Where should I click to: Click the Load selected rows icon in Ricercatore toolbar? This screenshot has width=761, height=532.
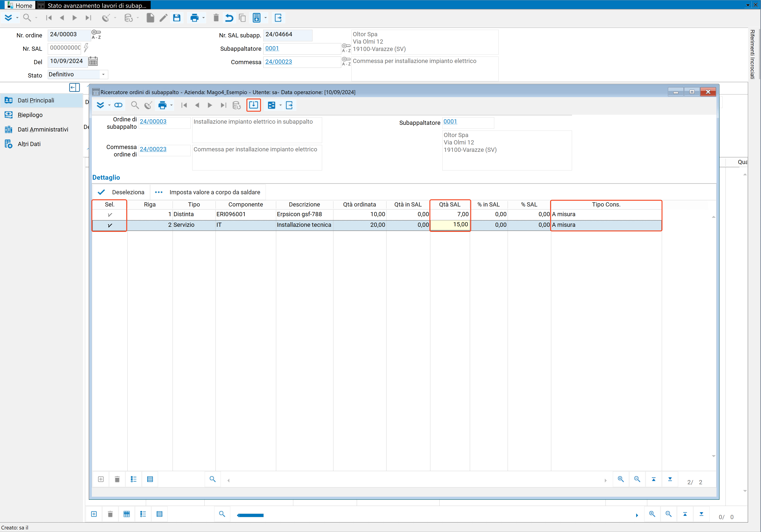point(254,105)
